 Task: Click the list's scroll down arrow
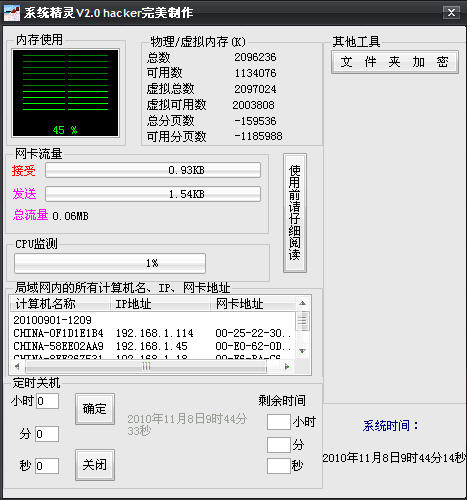tap(302, 351)
